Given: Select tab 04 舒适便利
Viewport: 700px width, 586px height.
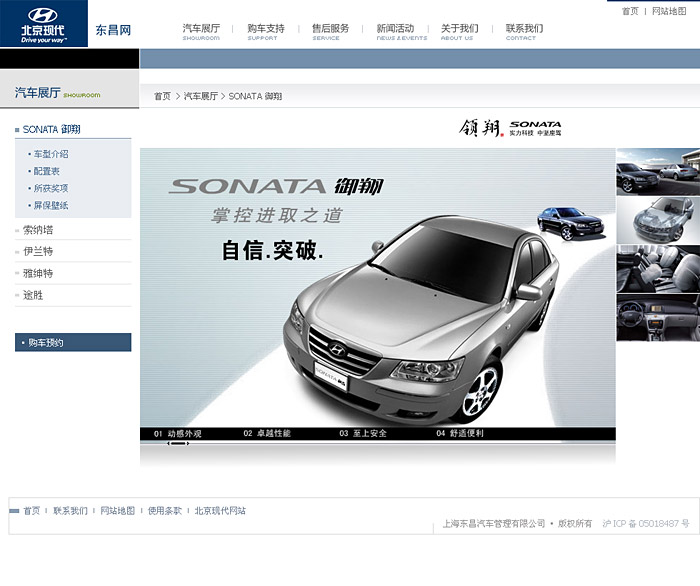Looking at the screenshot, I should point(460,433).
